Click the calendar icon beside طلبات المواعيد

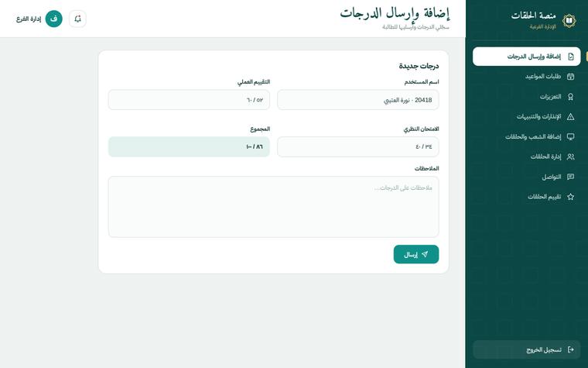pyautogui.click(x=571, y=77)
